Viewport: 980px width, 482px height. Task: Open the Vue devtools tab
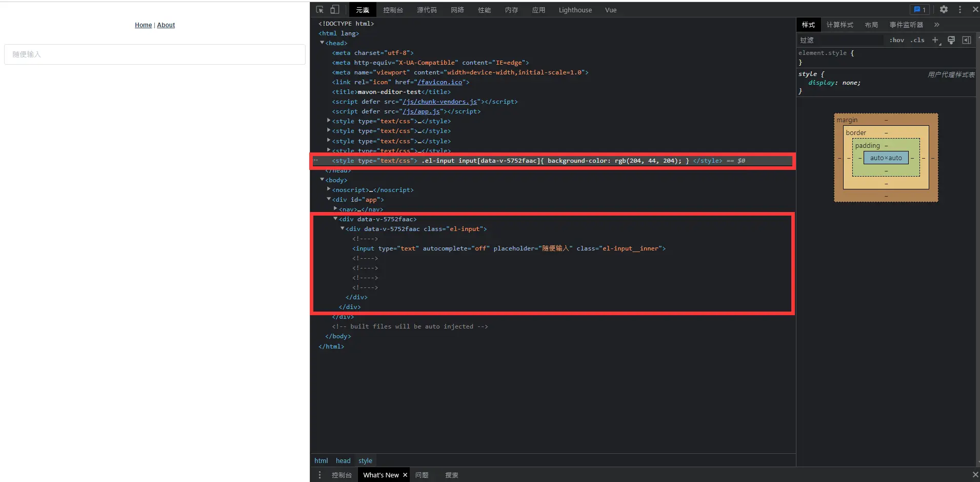610,10
